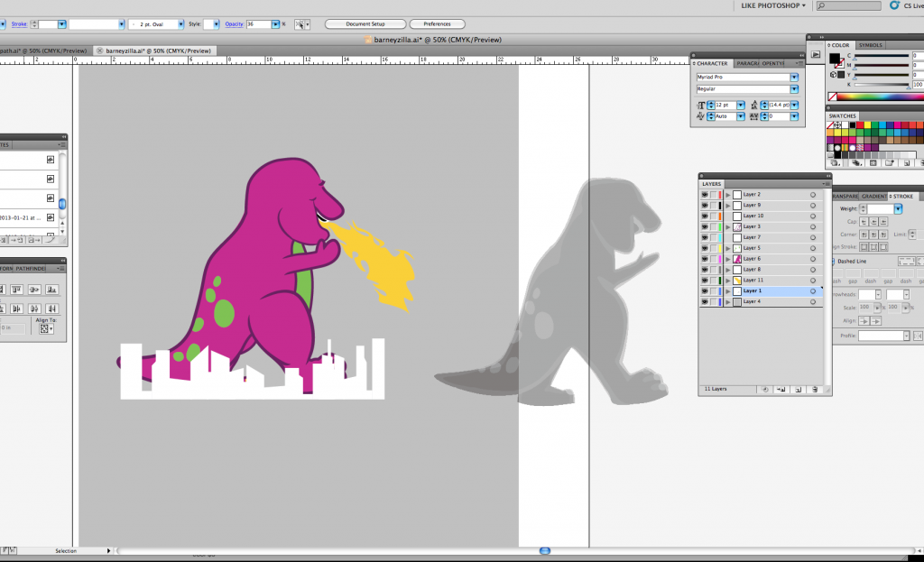The height and width of the screenshot is (562, 924).
Task: Select the red swatch in Swatches panel
Action: (860, 124)
